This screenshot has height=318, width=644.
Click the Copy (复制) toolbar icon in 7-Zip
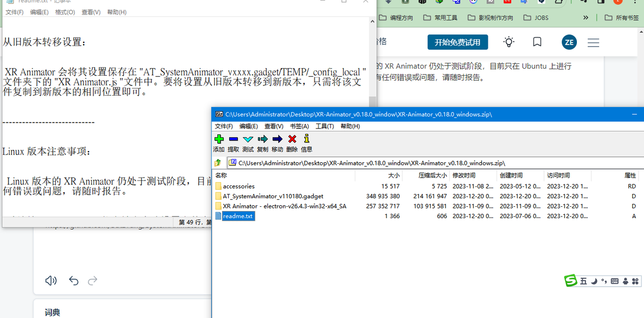[262, 139]
